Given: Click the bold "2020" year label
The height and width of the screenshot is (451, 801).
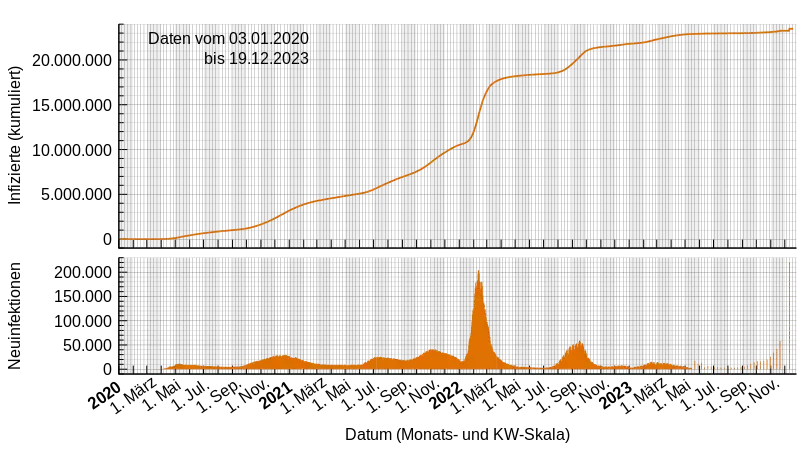Looking at the screenshot, I should [x=105, y=395].
